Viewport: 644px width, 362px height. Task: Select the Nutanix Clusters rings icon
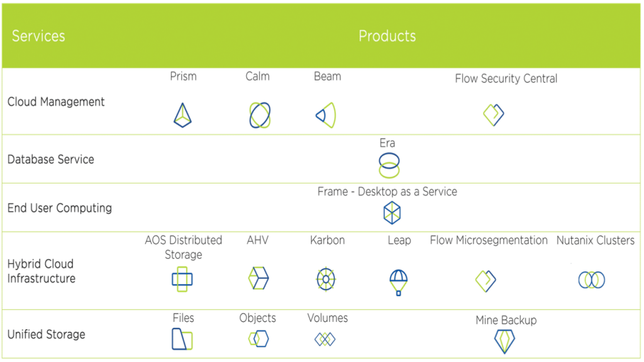tap(591, 280)
